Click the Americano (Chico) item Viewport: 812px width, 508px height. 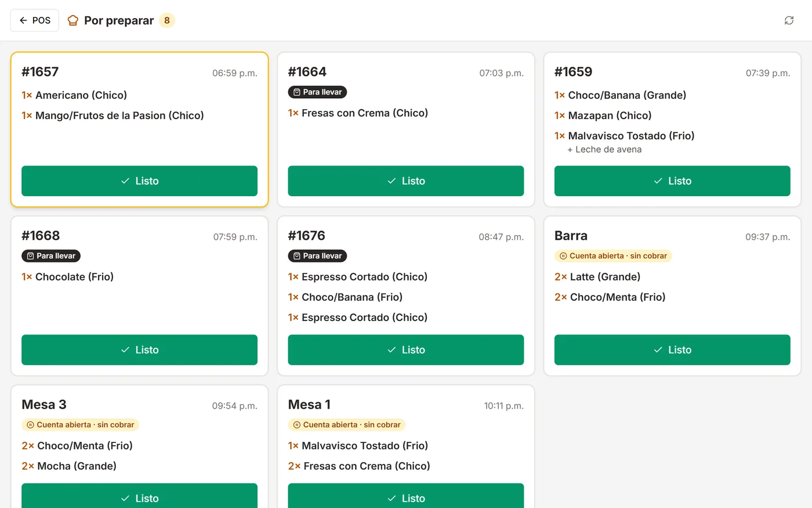pyautogui.click(x=81, y=95)
